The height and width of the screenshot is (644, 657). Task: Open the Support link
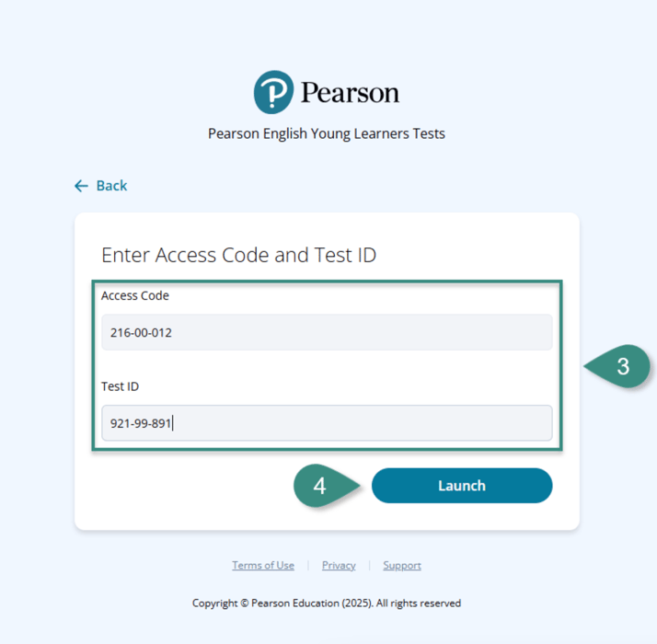tap(402, 565)
